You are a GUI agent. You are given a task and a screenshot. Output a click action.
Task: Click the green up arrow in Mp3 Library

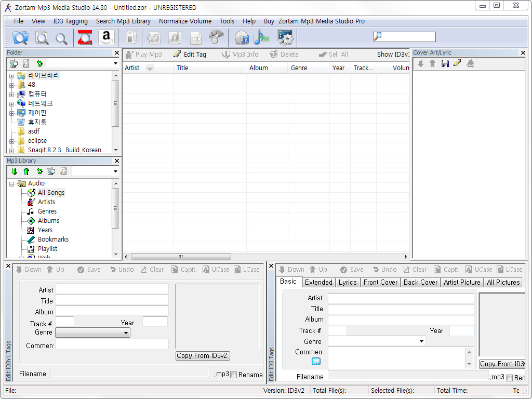pyautogui.click(x=26, y=171)
